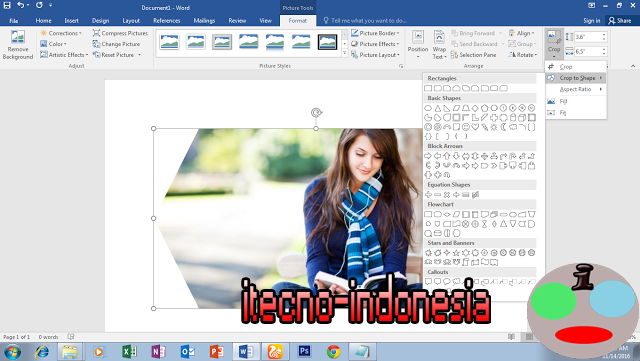Viewport: 640px width, 361px height.
Task: Open the Picture Border dropdown
Action: (x=375, y=33)
